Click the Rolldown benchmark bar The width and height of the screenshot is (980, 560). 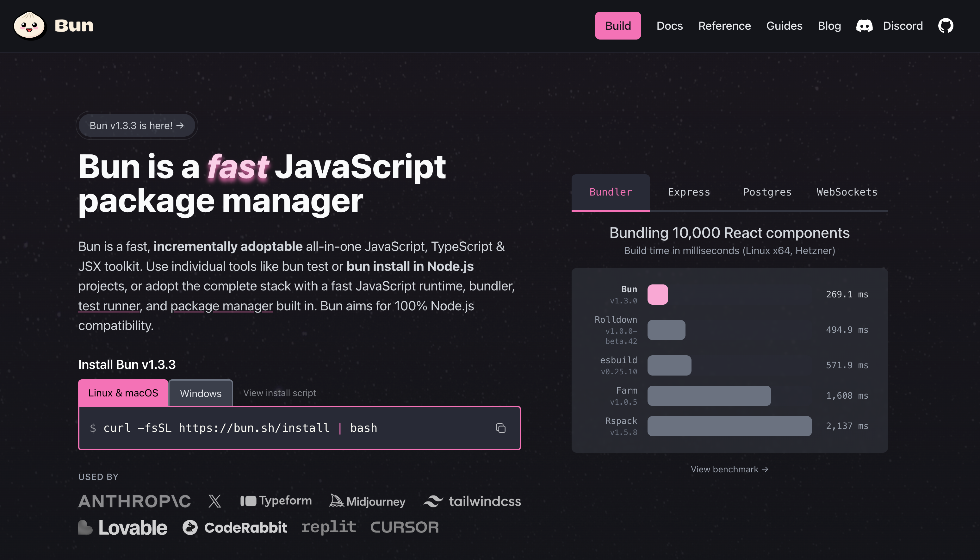pyautogui.click(x=666, y=330)
